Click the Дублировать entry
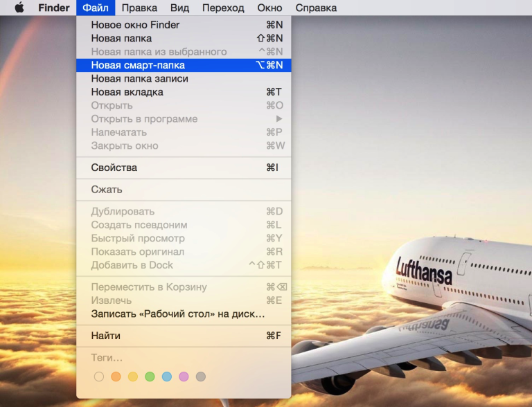The height and width of the screenshot is (407, 532). click(184, 212)
